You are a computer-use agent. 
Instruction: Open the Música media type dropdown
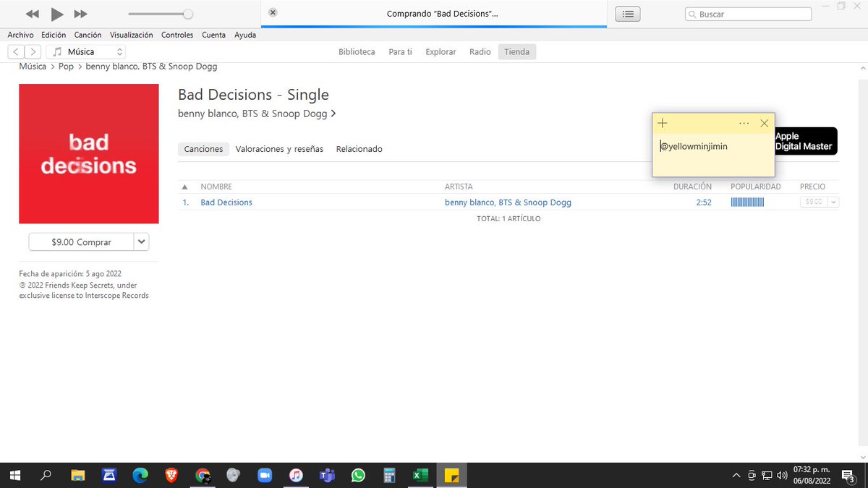pos(120,51)
